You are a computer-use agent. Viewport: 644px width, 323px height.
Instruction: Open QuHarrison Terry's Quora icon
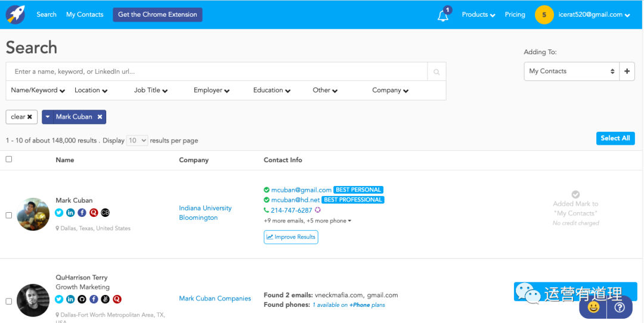tap(117, 299)
